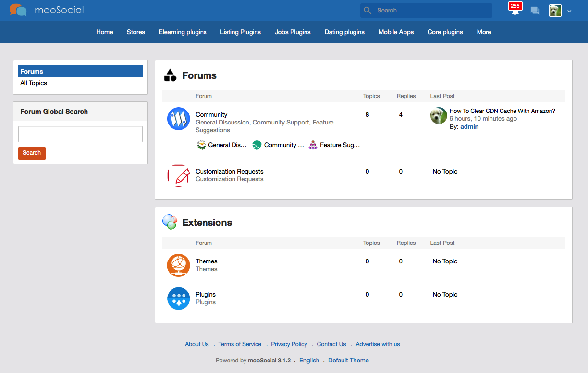The width and height of the screenshot is (588, 373).
Task: Change language via English link
Action: (309, 361)
